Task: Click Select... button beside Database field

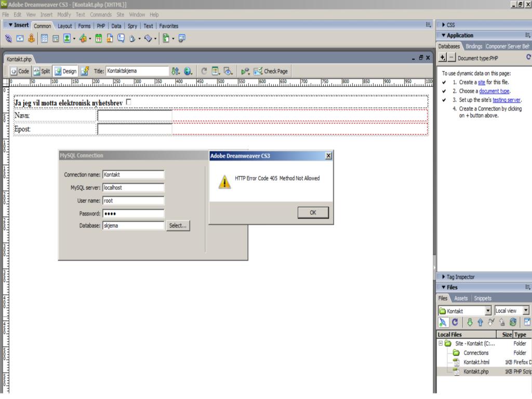Action: click(178, 225)
